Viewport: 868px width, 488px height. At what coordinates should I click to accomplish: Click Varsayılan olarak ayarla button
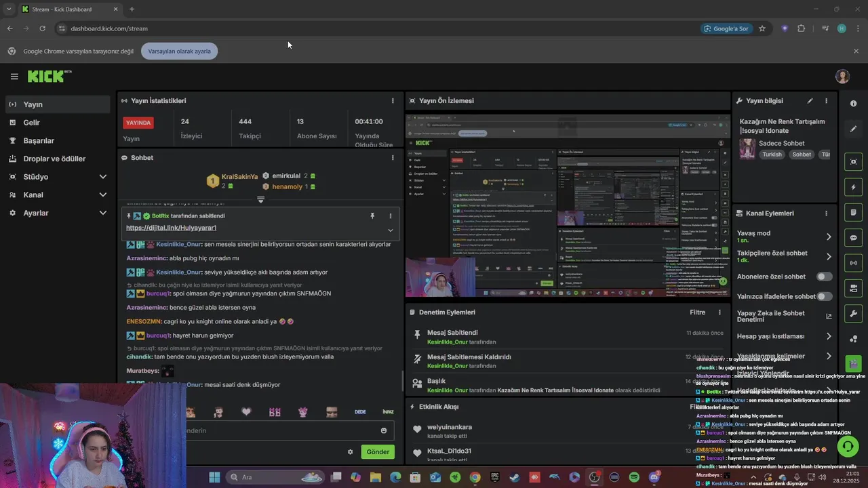[x=180, y=51]
